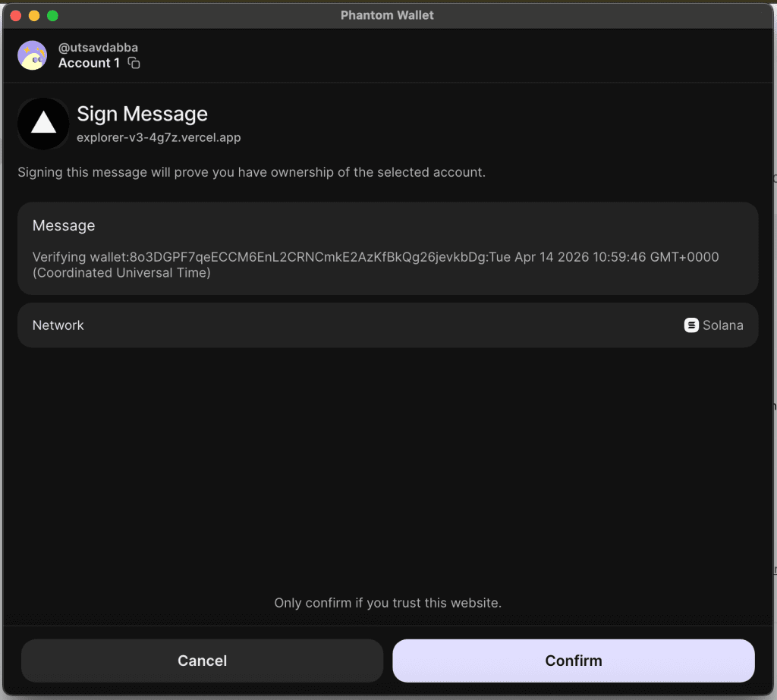
Task: Click the Account 1 label
Action: click(89, 63)
